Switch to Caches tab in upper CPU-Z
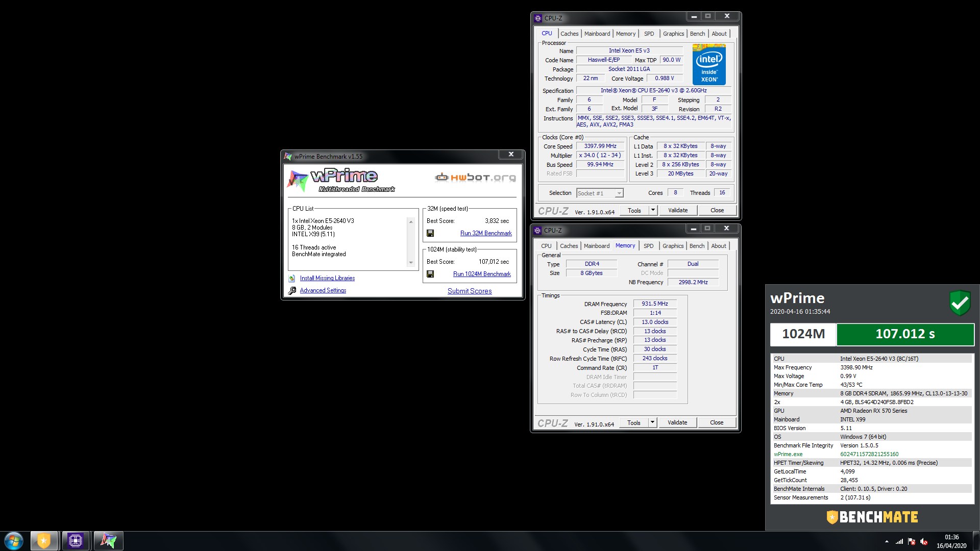This screenshot has width=980, height=551. click(x=569, y=34)
